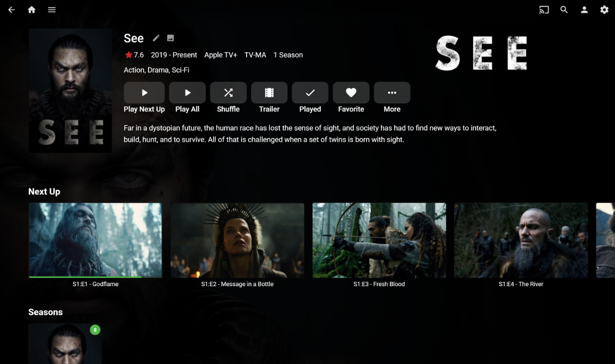Select the Drama genre link
Viewport: 615px width, 364px height.
[x=158, y=70]
